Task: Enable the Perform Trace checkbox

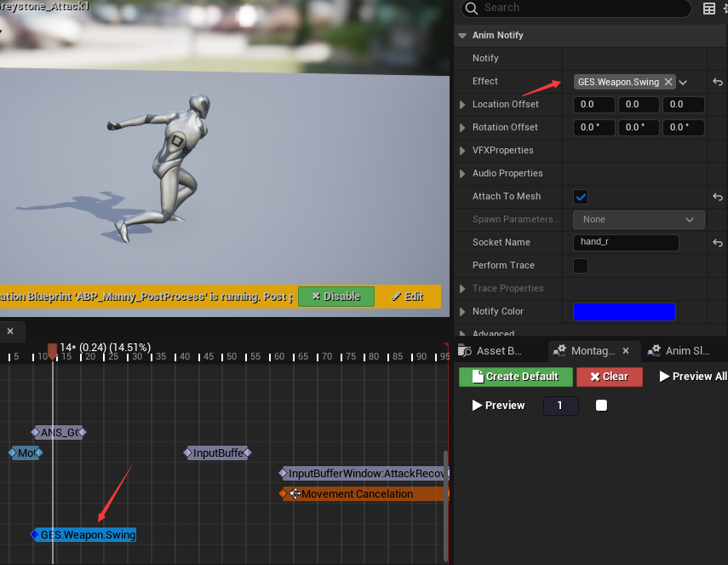Action: pos(581,266)
